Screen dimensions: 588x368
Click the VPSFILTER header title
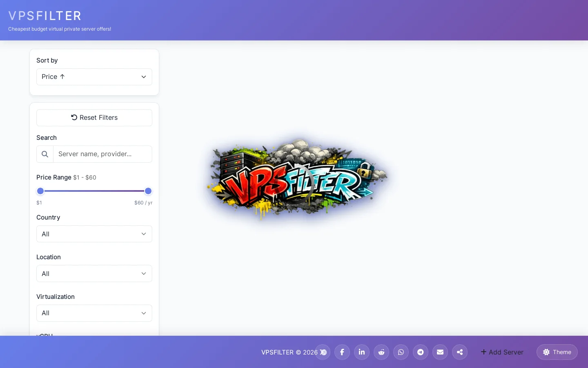pos(45,16)
